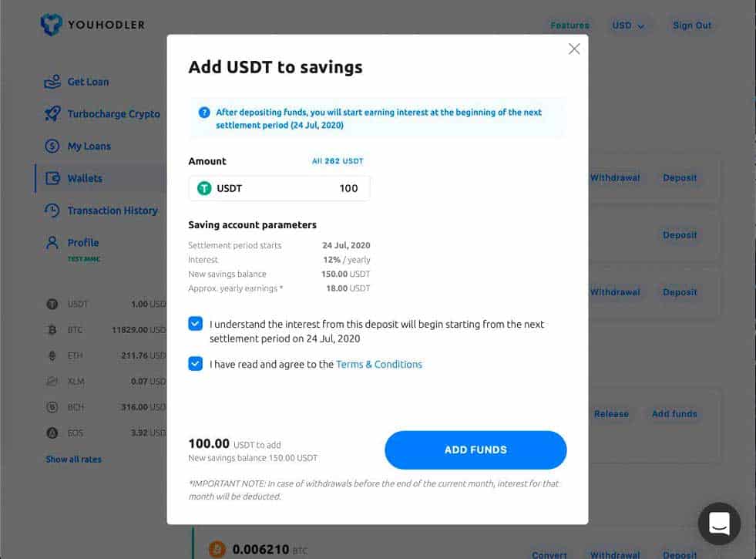The width and height of the screenshot is (756, 559).
Task: Click the Wallets icon in sidebar
Action: [x=52, y=178]
